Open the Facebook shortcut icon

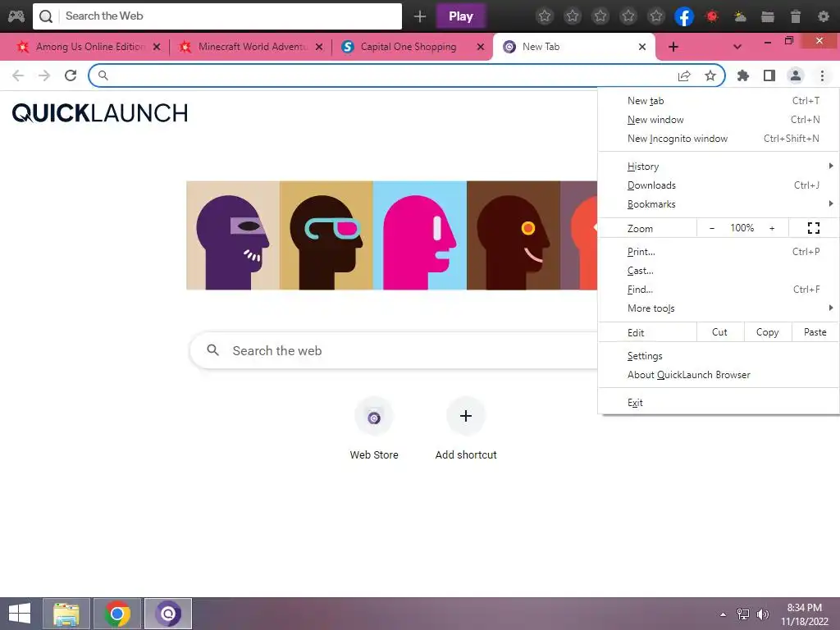[x=684, y=16]
